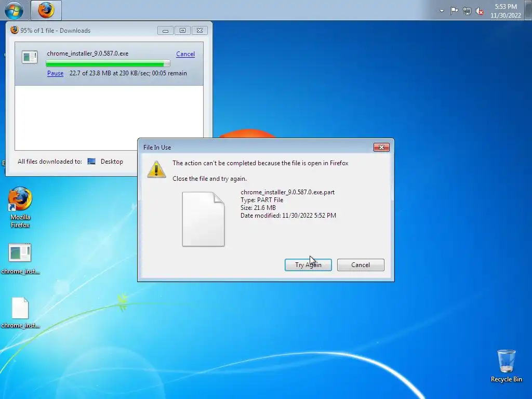This screenshot has width=532, height=399.
Task: Minimize the Downloads window
Action: (x=165, y=31)
